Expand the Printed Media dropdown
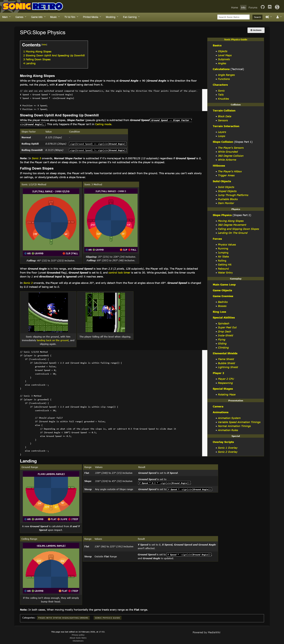The image size is (284, 644). pos(92,17)
